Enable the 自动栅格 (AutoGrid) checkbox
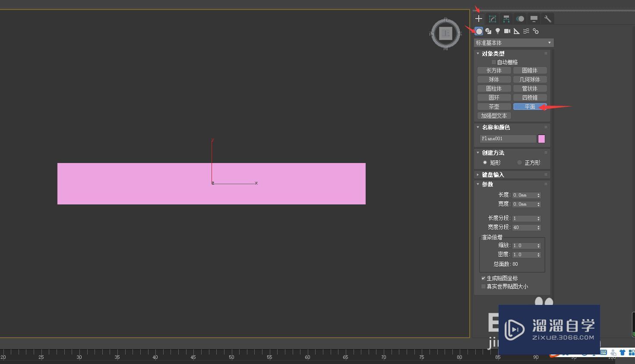The image size is (635, 364). click(493, 62)
